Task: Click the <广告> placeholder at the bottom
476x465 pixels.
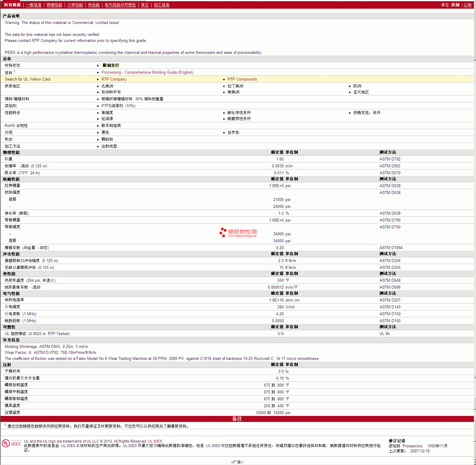Action: [237, 462]
